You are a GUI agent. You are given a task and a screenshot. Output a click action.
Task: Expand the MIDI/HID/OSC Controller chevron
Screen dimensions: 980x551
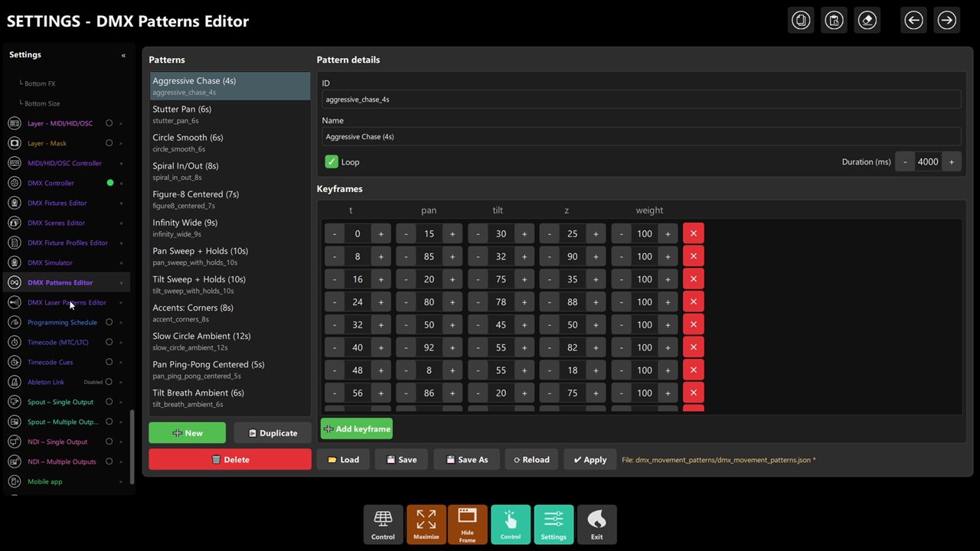click(x=121, y=163)
